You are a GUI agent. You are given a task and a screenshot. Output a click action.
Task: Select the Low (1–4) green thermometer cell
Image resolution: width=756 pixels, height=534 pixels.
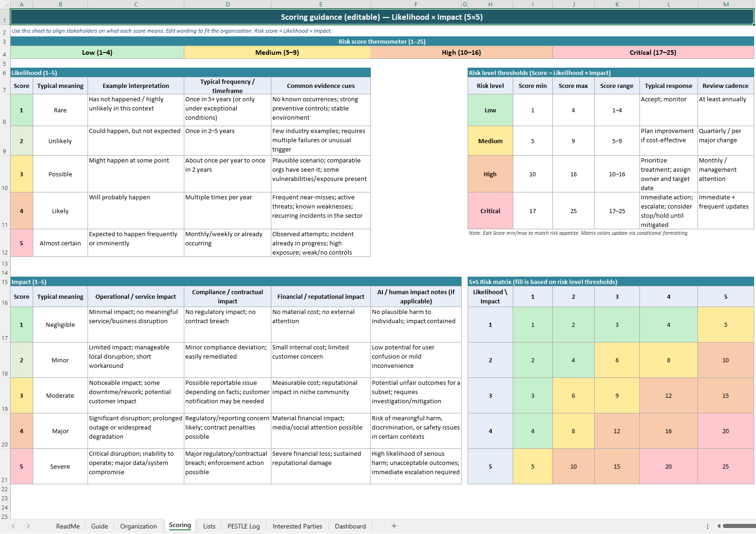tap(97, 52)
